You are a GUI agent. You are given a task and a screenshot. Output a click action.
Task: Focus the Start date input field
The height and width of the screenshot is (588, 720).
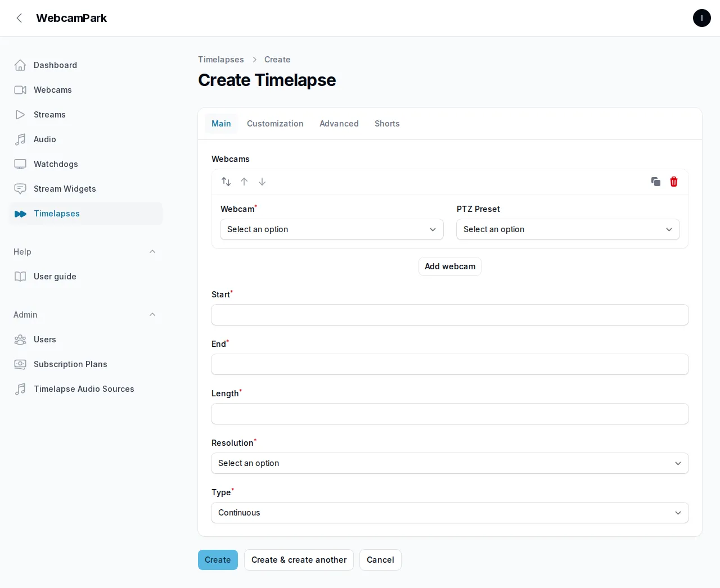tap(450, 315)
